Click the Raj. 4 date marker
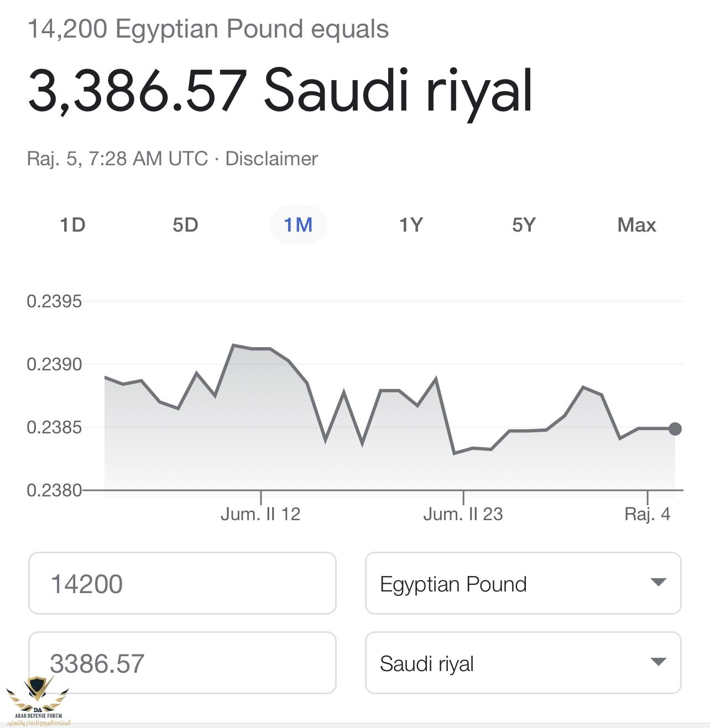710x728 pixels. (647, 514)
